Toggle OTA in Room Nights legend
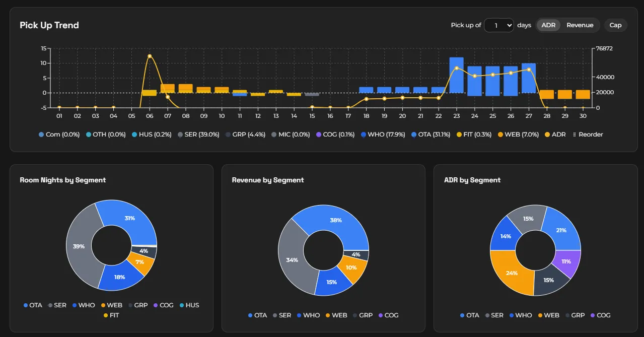The width and height of the screenshot is (644, 337). point(33,305)
